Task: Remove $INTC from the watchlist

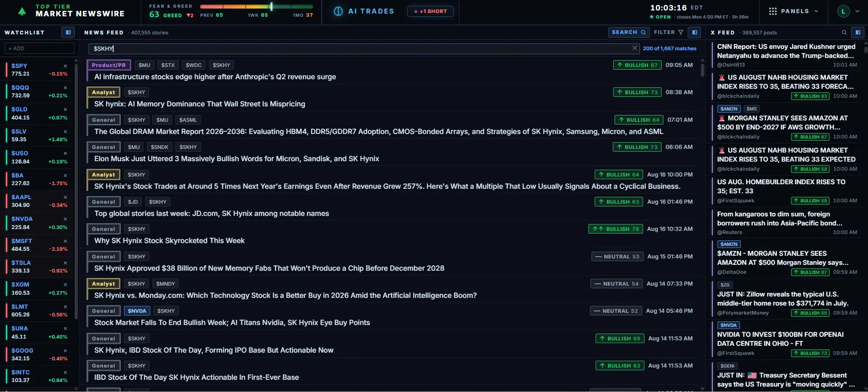Action: (x=65, y=373)
